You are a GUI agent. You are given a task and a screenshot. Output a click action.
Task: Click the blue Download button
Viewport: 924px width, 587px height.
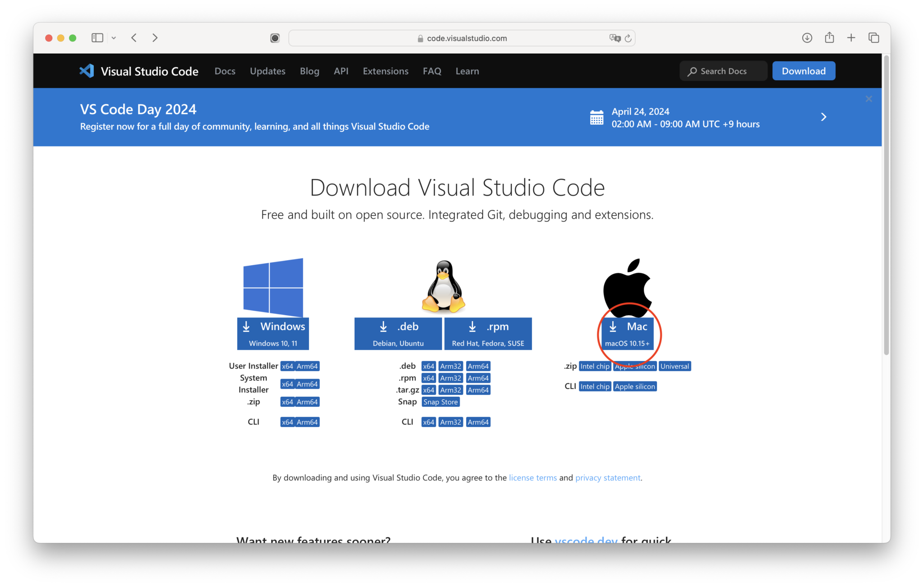point(804,71)
